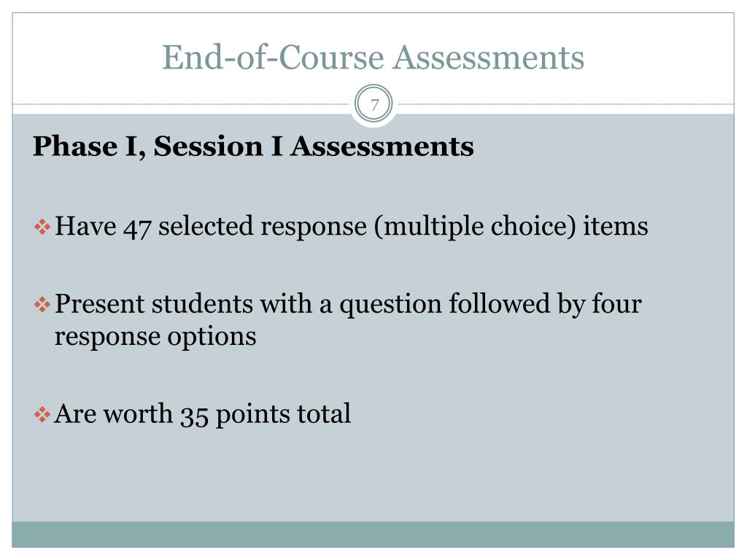Click the number "47" in the first bullet
Image resolution: width=747 pixels, height=560 pixels.
(x=137, y=227)
